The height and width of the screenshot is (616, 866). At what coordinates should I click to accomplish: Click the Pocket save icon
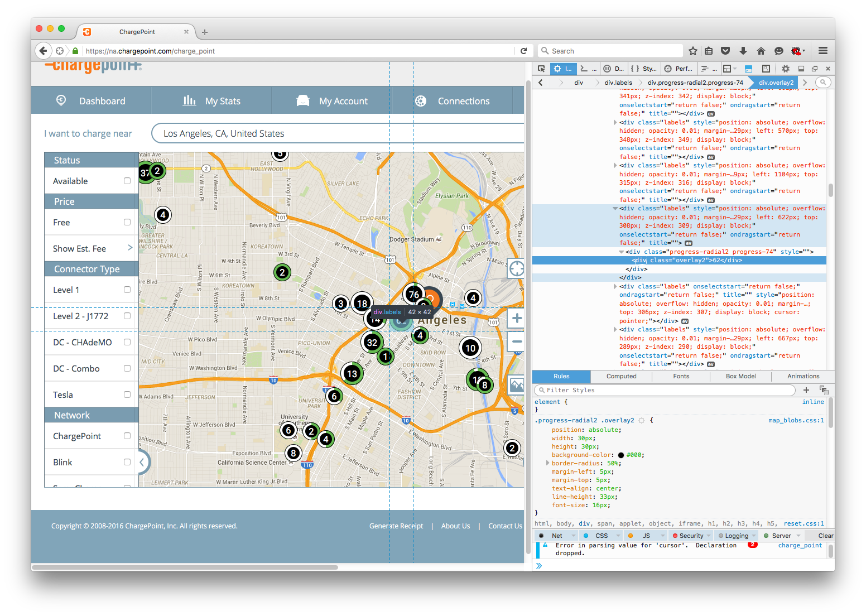pos(725,51)
